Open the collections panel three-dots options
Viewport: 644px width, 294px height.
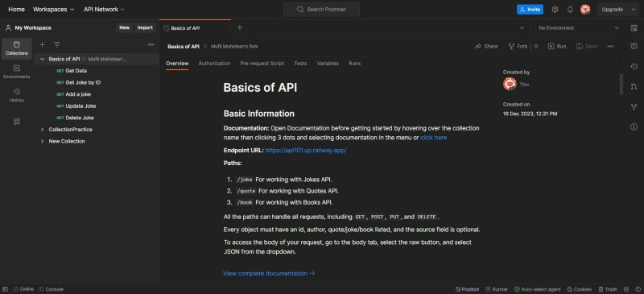tap(151, 44)
